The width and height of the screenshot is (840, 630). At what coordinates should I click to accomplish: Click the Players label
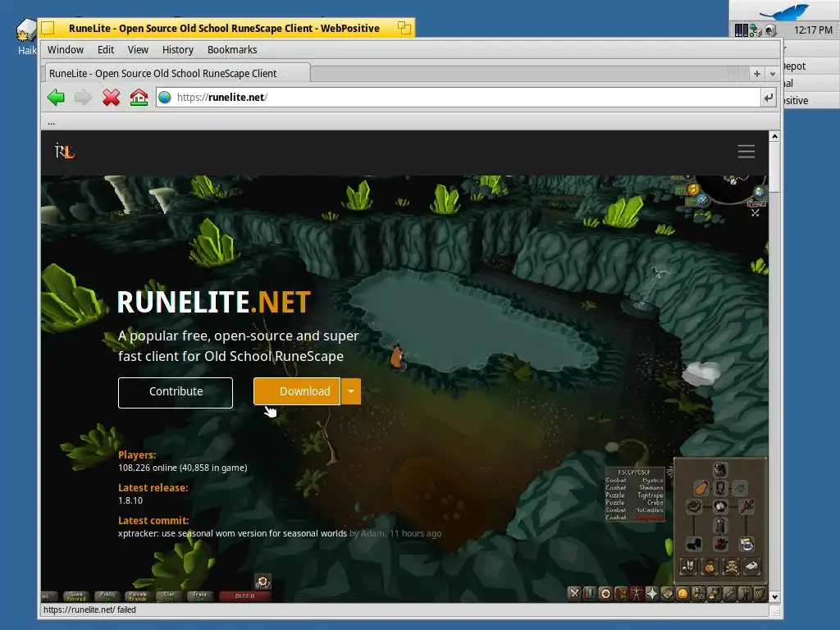click(137, 454)
